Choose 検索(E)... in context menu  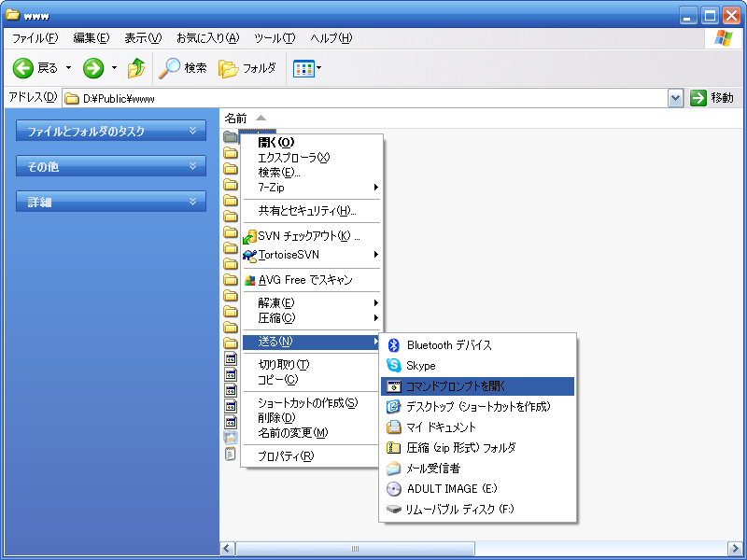point(312,173)
